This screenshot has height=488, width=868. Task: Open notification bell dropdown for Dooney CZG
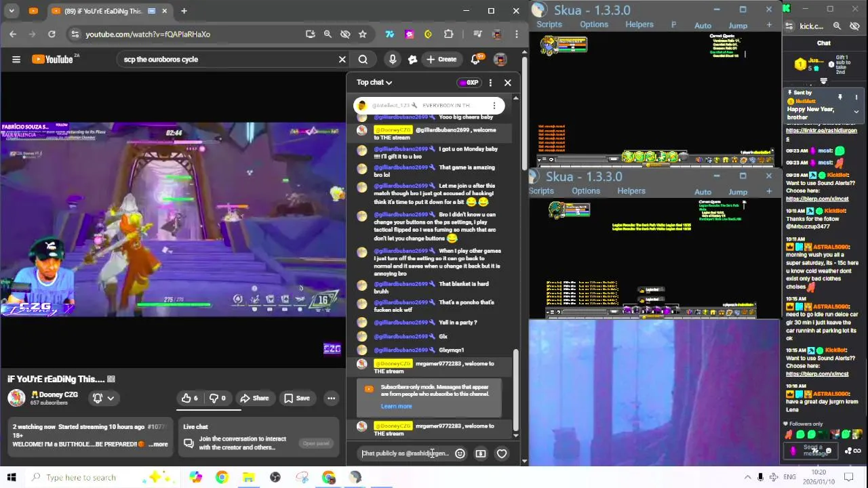tap(103, 399)
